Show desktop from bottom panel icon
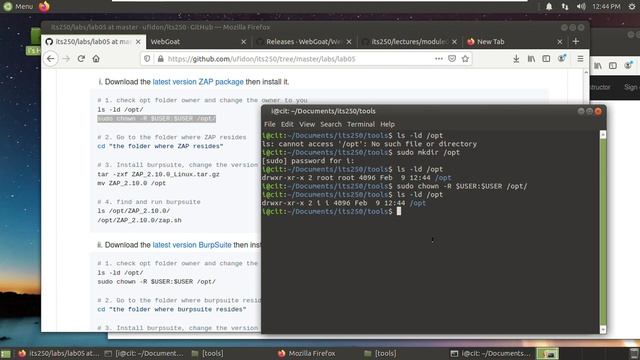This screenshot has height=360, width=640. [x=6, y=353]
